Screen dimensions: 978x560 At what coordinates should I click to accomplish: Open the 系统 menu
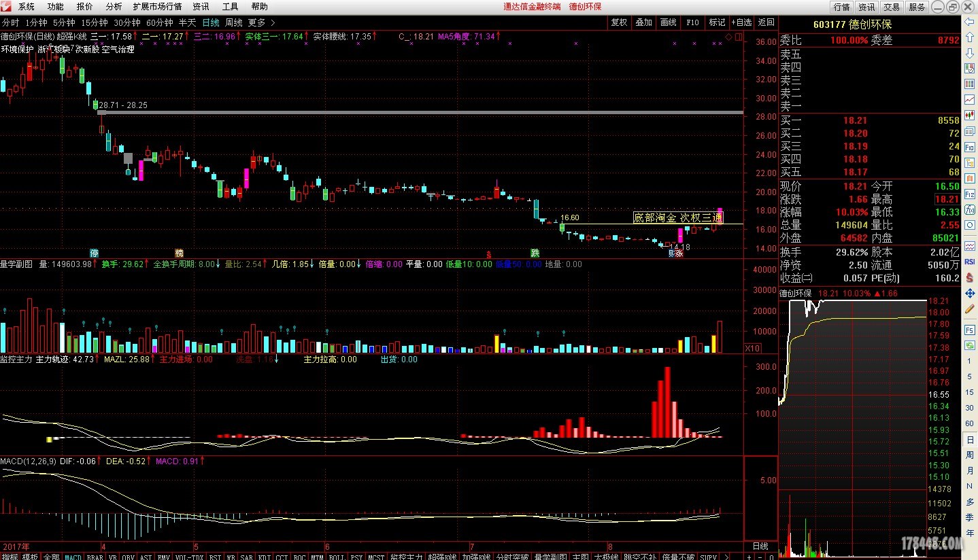[26, 7]
